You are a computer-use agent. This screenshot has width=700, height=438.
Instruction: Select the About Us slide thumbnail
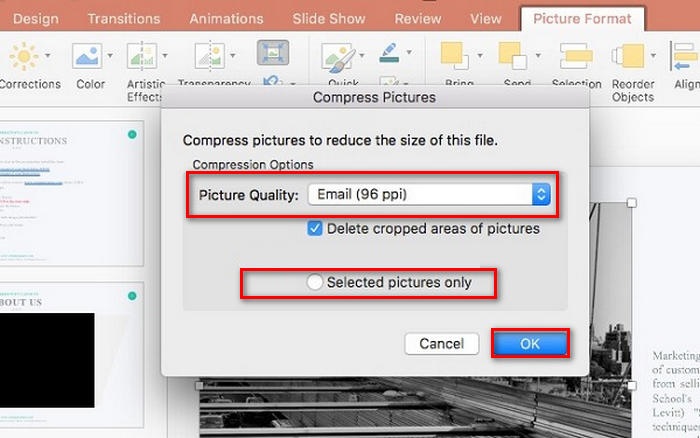point(71,355)
